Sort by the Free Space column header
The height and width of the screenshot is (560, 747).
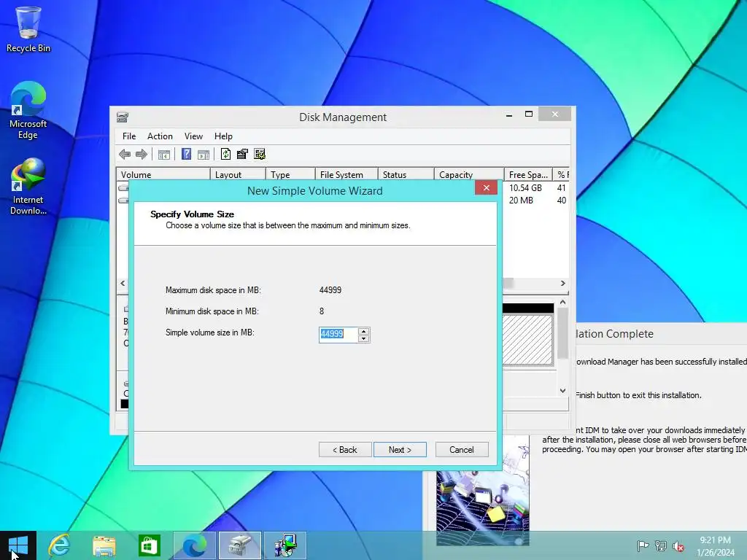[x=528, y=175]
